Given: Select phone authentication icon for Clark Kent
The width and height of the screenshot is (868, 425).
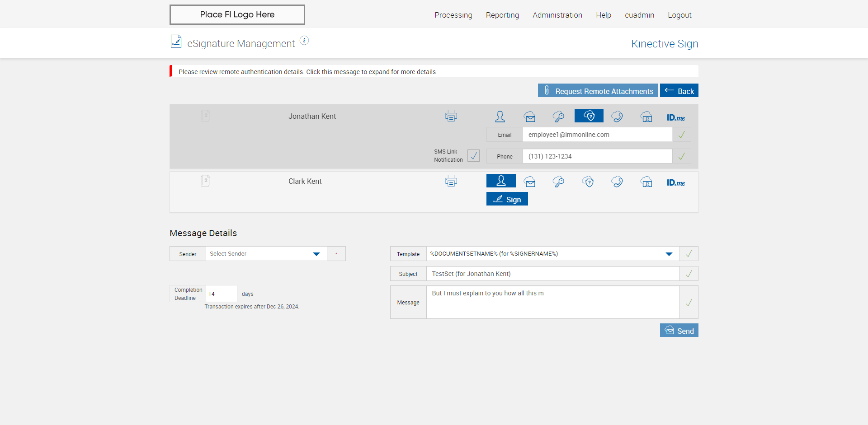Looking at the screenshot, I should (617, 182).
